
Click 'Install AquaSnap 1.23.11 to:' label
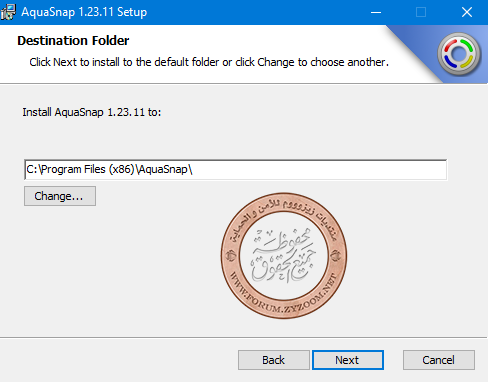tap(92, 112)
